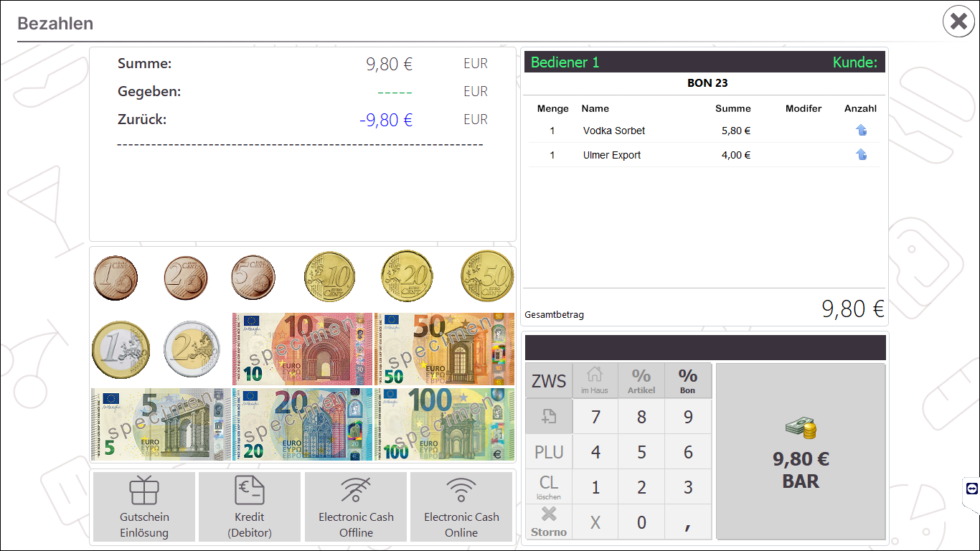
Task: Click the Storno cancel key
Action: [549, 522]
